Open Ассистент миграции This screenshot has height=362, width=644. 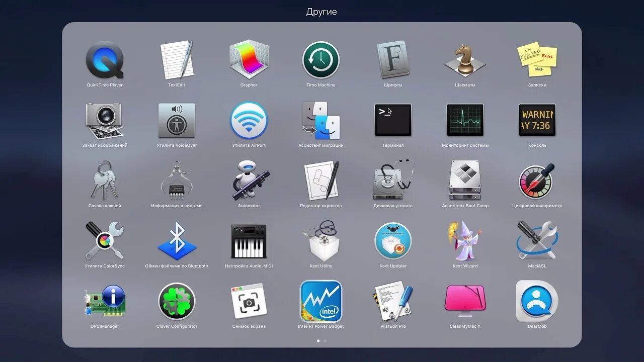pos(321,121)
